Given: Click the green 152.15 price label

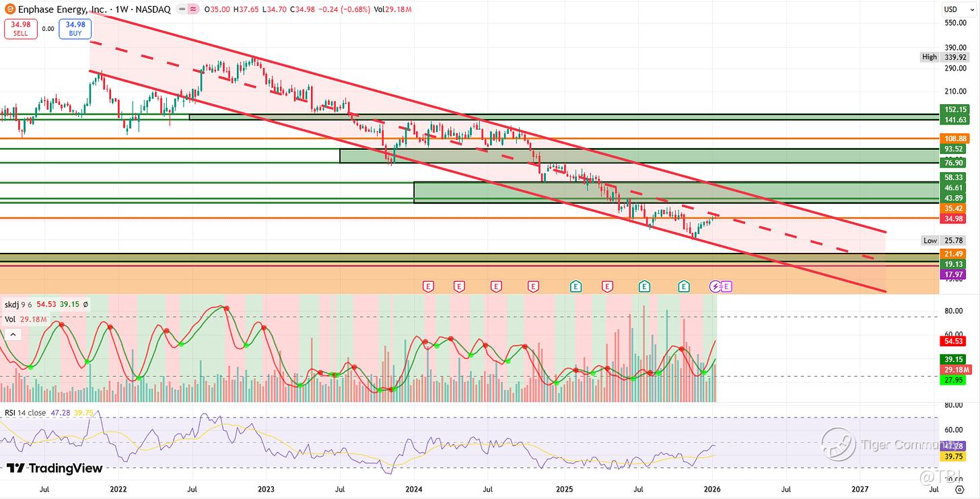Looking at the screenshot, I should pos(952,109).
